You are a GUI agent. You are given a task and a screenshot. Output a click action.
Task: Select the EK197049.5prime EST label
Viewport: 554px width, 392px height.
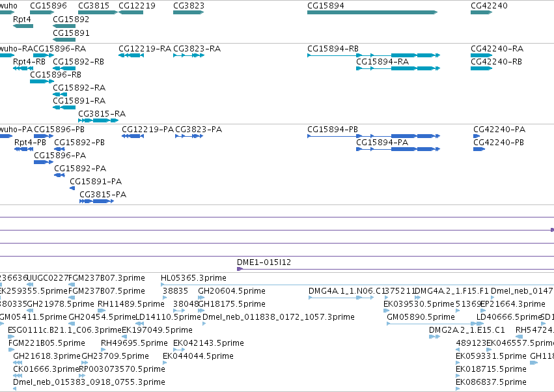(158, 329)
